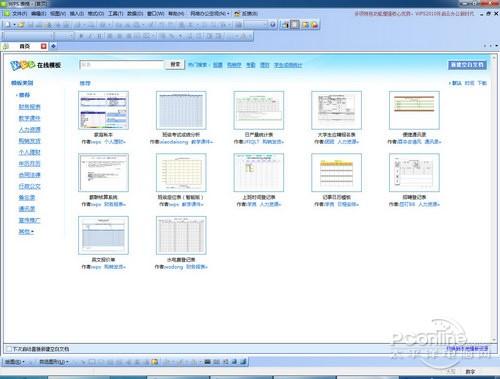Click the Underline formatting icon

click(x=99, y=36)
